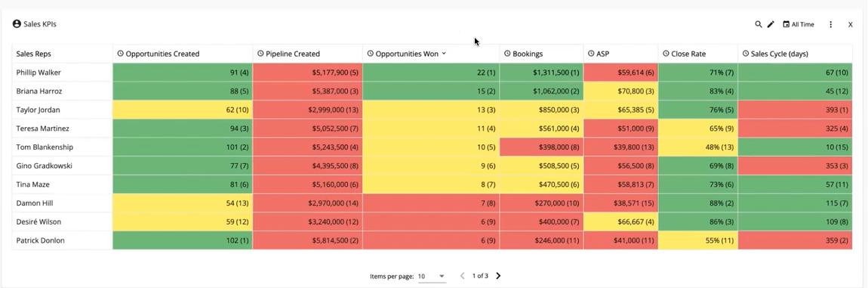Click green Sales Cycle cell 10 (15)

pos(795,147)
